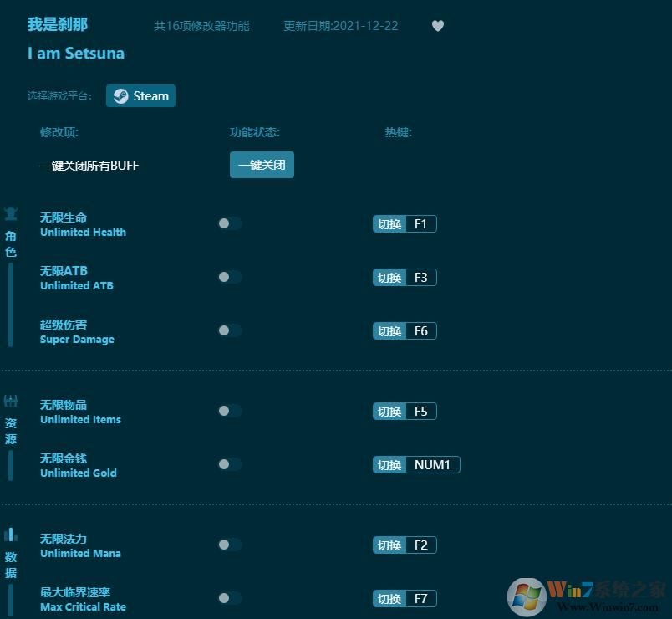Select the Steam platform icon
Screen dimensions: 672x619
click(140, 95)
